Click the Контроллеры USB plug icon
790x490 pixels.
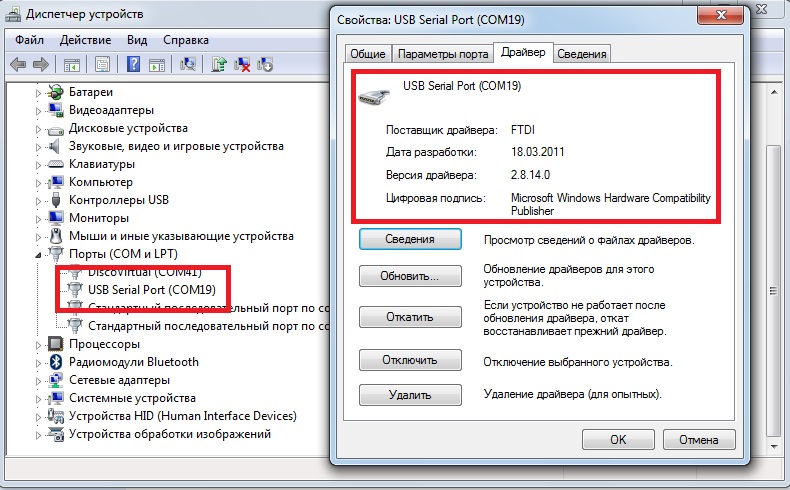(x=56, y=200)
